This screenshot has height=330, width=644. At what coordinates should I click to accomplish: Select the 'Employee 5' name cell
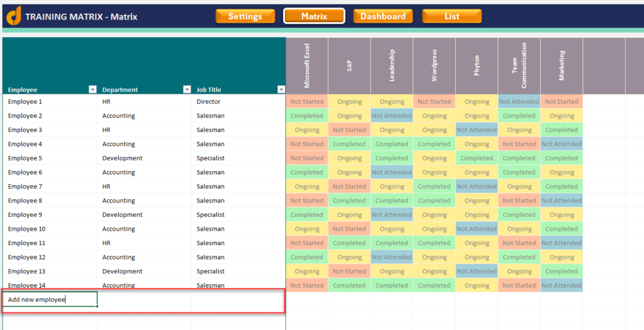(x=50, y=158)
